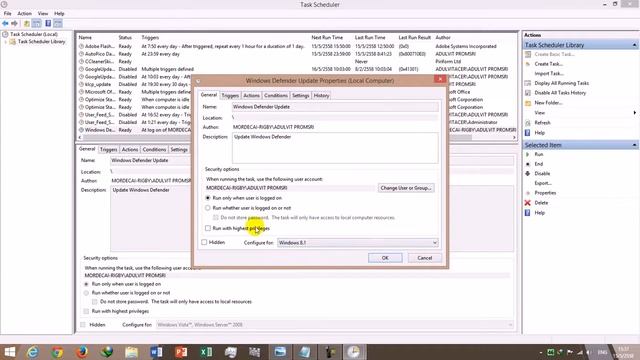Click the Display All Running Tasks icon
The image size is (640, 360).
(x=528, y=83)
